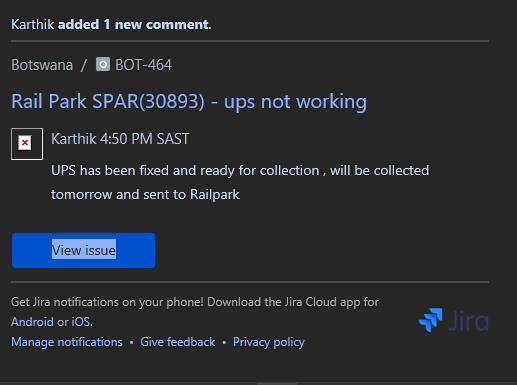Open the Botswana project link
517x385 pixels.
(x=42, y=65)
